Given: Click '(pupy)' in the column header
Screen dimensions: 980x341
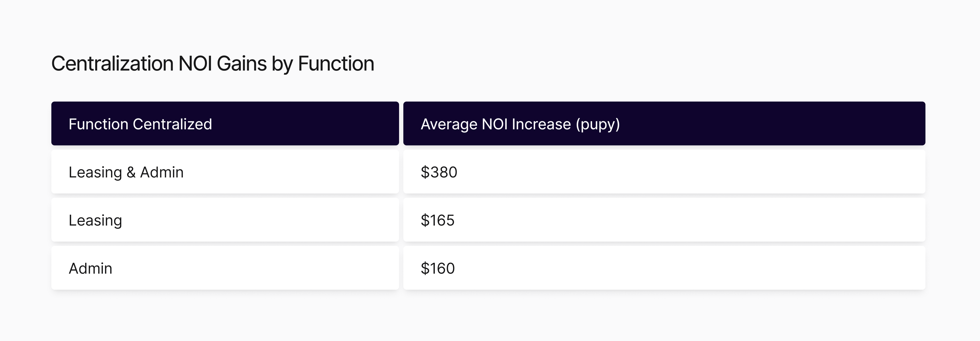Looking at the screenshot, I should tap(598, 124).
